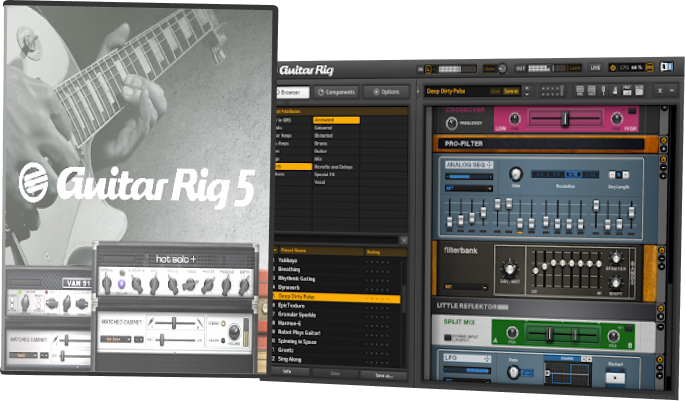The width and height of the screenshot is (685, 401).
Task: Sort presets by Preset Name header
Action: coord(321,251)
